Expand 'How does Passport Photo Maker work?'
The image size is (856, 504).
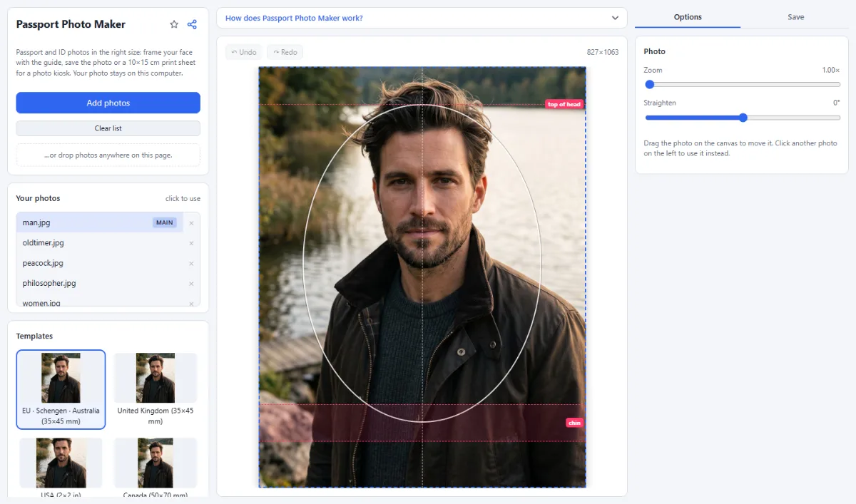coord(422,18)
